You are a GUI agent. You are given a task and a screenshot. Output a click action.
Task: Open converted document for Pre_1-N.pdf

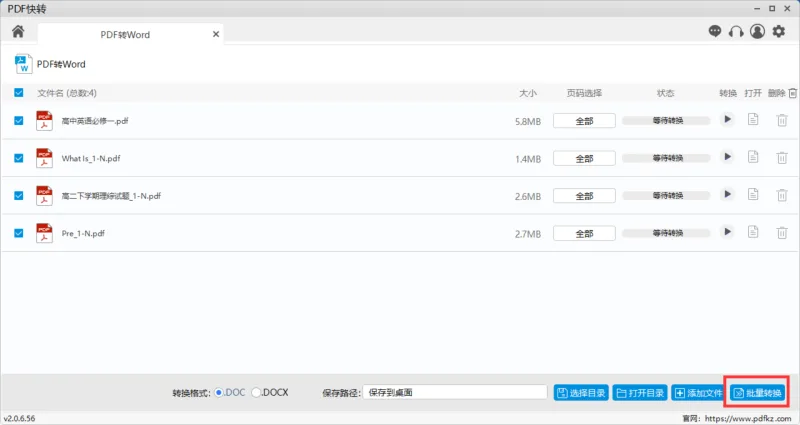[753, 232]
